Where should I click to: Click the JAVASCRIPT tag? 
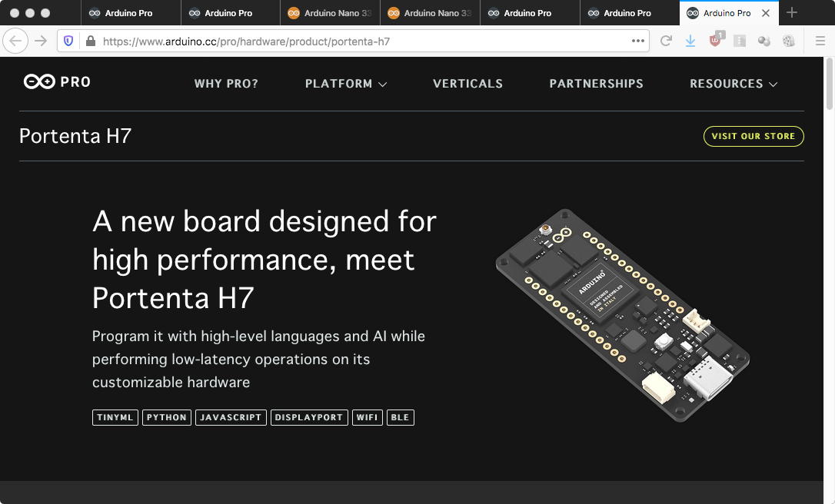(231, 417)
